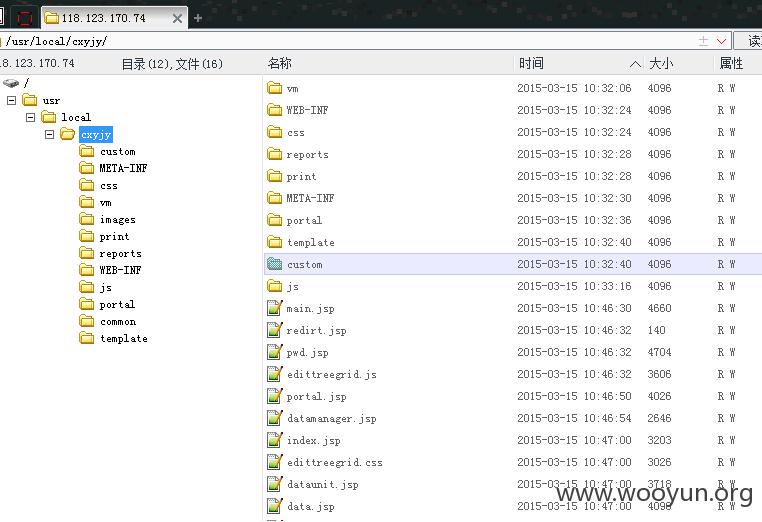The image size is (762, 522).
Task: Select the js folder icon in file list
Action: [275, 286]
